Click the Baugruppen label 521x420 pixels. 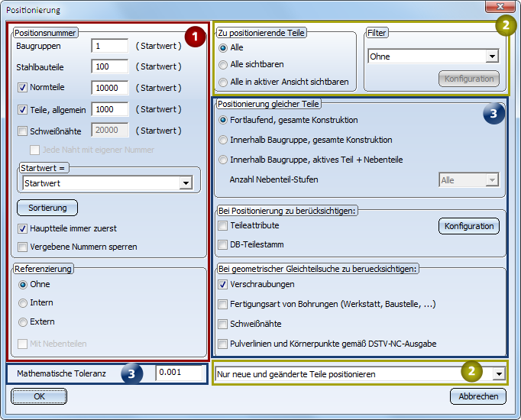(38, 46)
